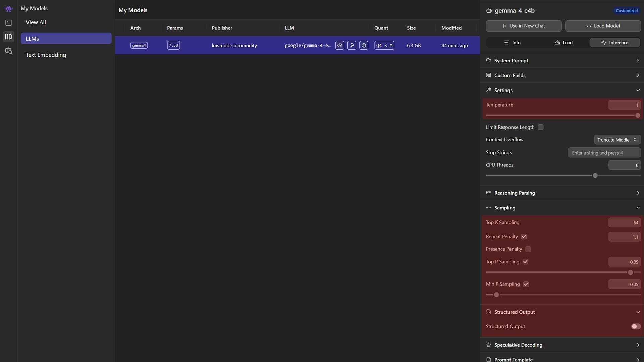
Task: Click the tool-use hammer icon on gemma row
Action: click(352, 45)
